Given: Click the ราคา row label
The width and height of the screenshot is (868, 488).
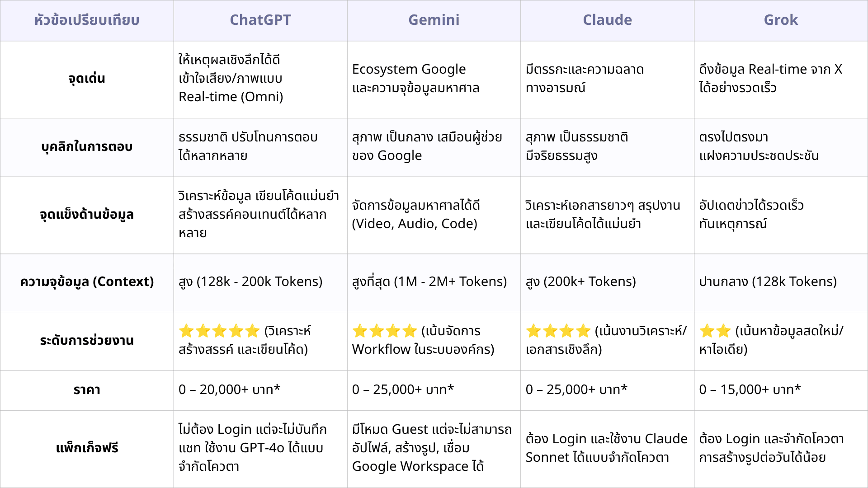Looking at the screenshot, I should pyautogui.click(x=87, y=389).
